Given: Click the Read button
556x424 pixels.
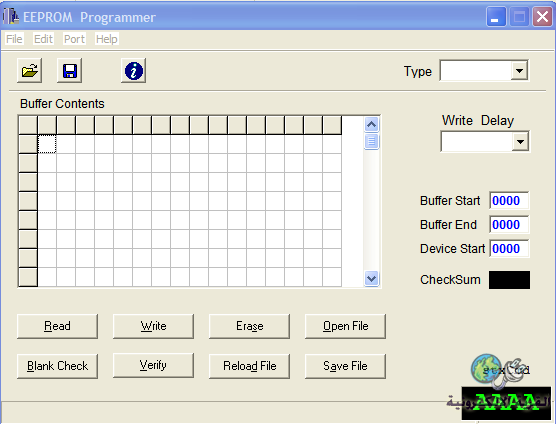Looking at the screenshot, I should coord(57,326).
